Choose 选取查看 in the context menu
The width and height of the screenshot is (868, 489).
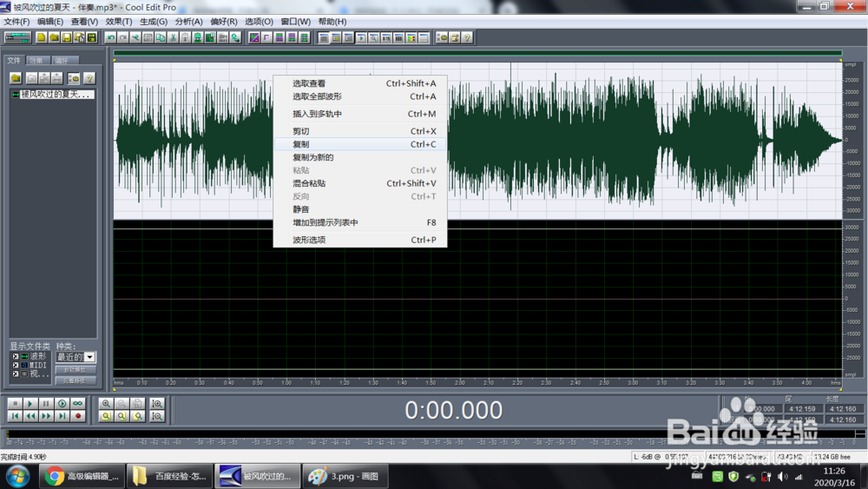click(x=360, y=83)
